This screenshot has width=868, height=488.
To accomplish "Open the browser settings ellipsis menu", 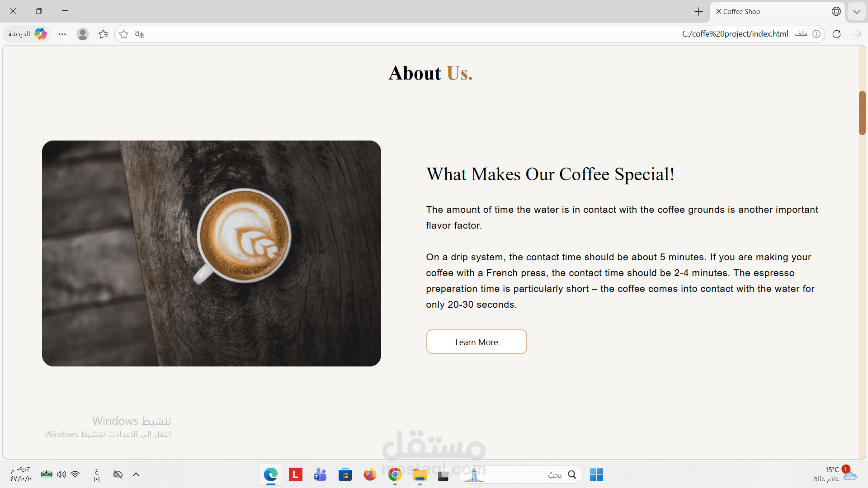I will pyautogui.click(x=62, y=34).
